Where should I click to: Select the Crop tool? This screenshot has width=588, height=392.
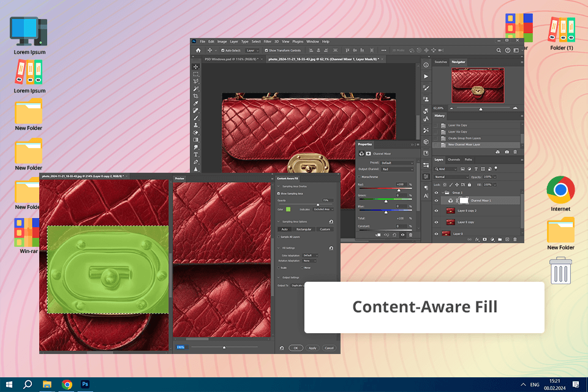pos(196,96)
